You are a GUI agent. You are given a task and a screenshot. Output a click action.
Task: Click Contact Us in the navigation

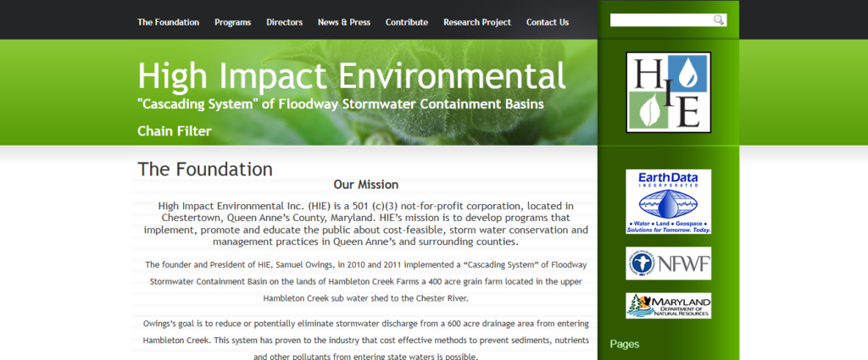pos(548,22)
